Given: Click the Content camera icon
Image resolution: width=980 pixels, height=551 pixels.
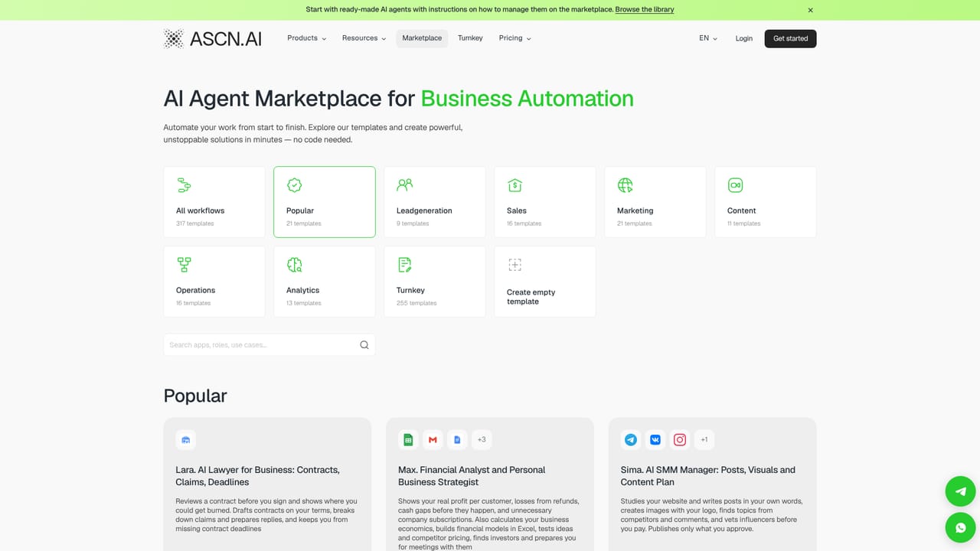Looking at the screenshot, I should (x=735, y=185).
